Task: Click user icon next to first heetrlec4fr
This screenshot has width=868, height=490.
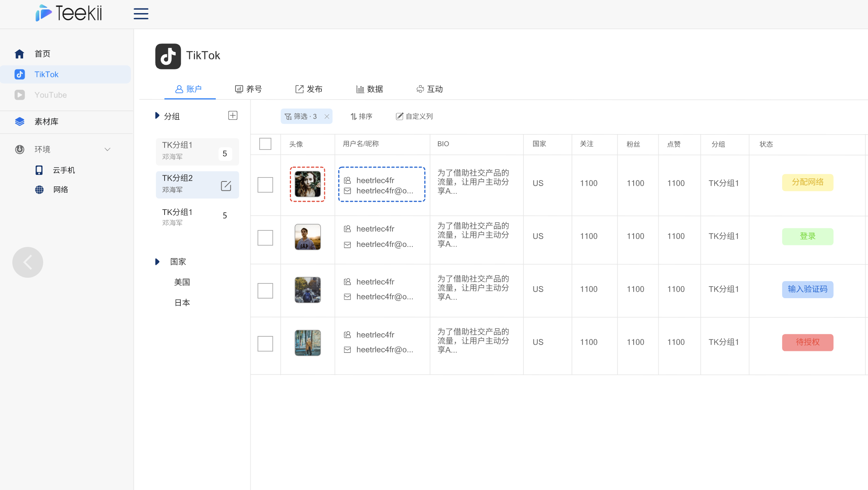Action: [347, 180]
